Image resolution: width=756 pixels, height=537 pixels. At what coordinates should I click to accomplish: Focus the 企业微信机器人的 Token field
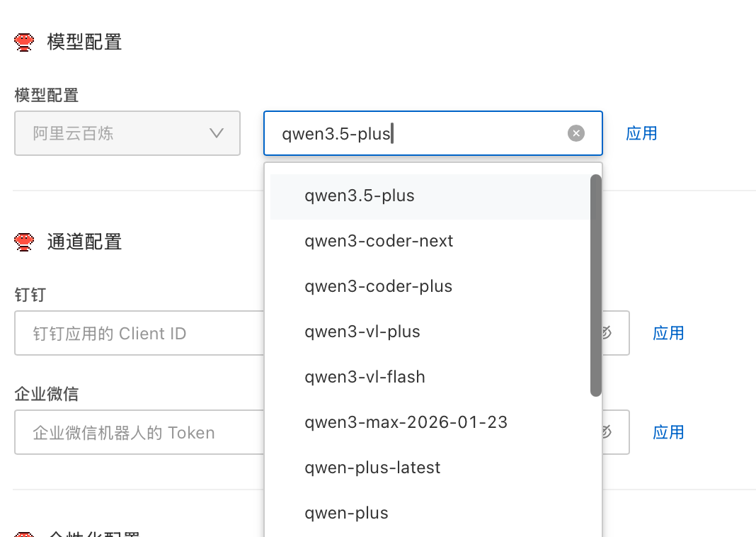pos(139,433)
